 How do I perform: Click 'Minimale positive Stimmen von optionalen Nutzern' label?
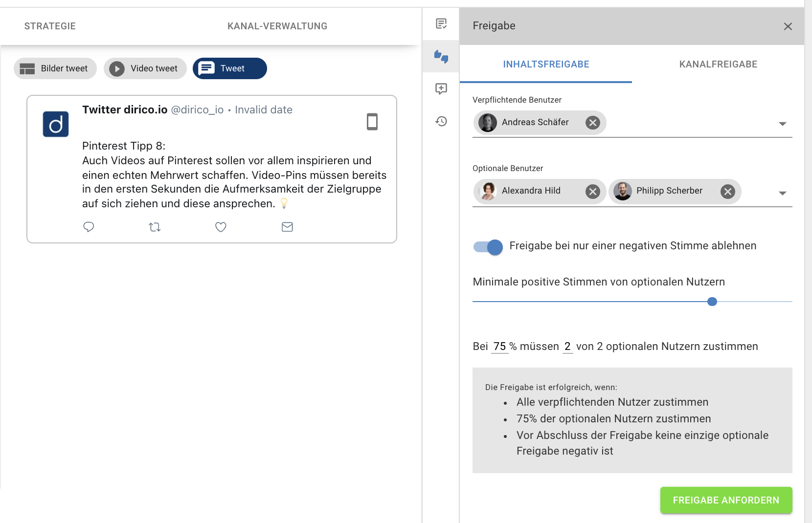pos(599,282)
